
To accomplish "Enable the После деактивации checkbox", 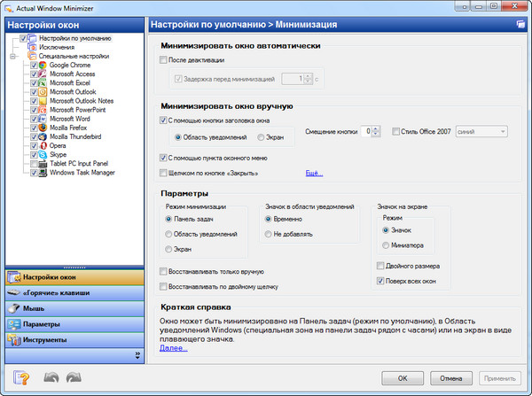I will [163, 60].
